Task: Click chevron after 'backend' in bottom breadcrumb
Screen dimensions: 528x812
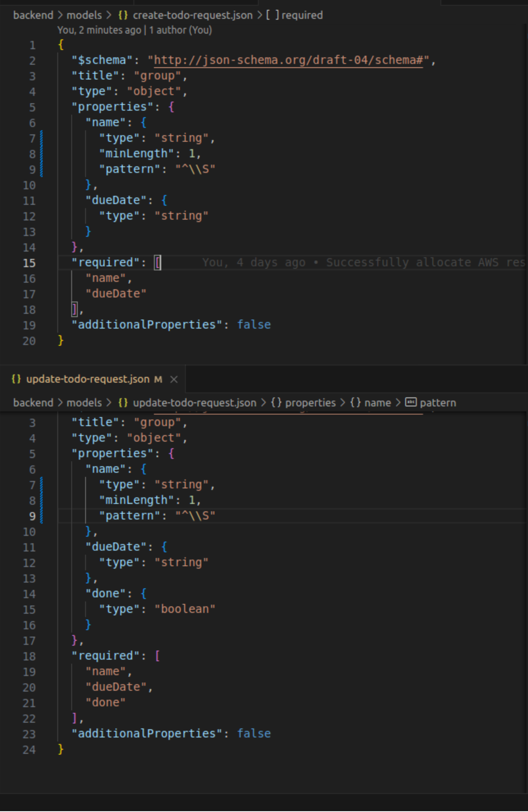Action: click(x=60, y=403)
